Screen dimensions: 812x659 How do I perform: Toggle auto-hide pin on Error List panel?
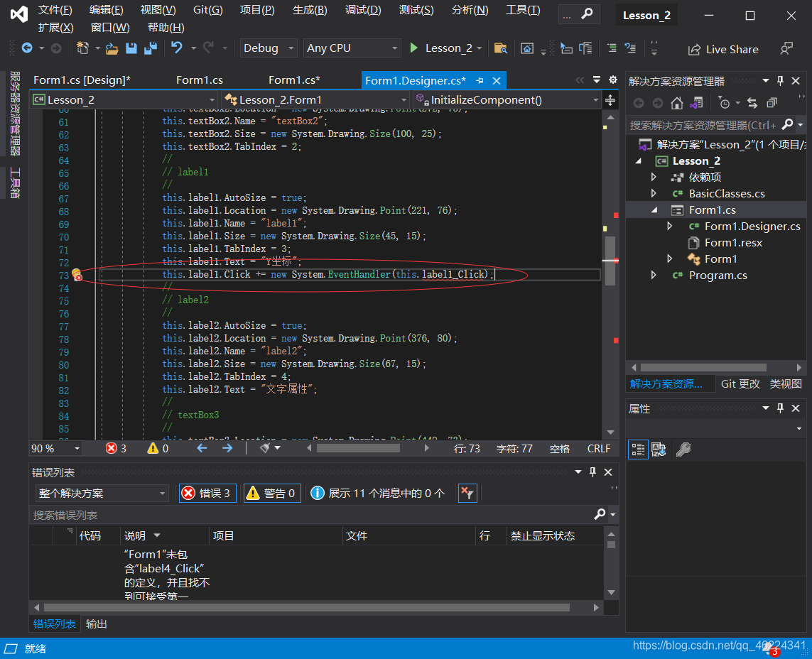point(593,472)
